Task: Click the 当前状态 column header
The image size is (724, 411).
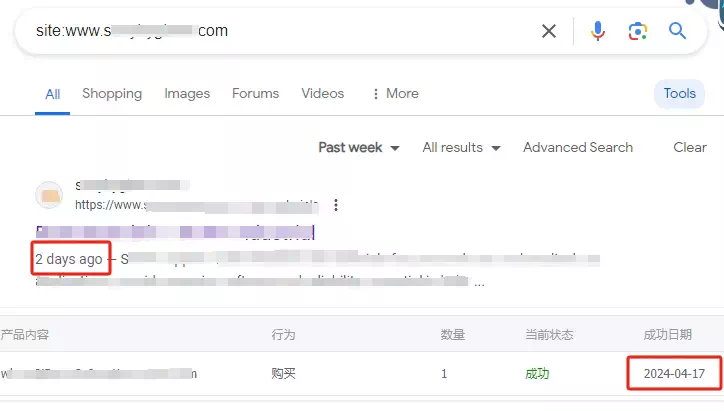Action: coord(549,334)
